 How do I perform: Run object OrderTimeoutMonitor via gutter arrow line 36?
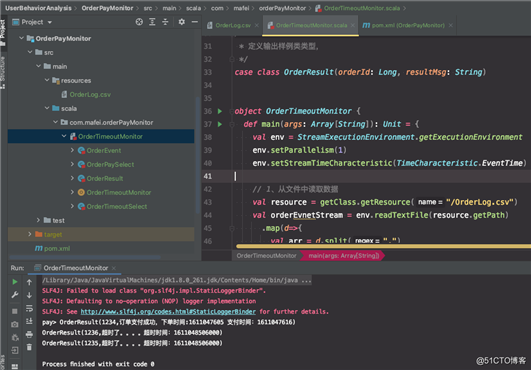[220, 111]
